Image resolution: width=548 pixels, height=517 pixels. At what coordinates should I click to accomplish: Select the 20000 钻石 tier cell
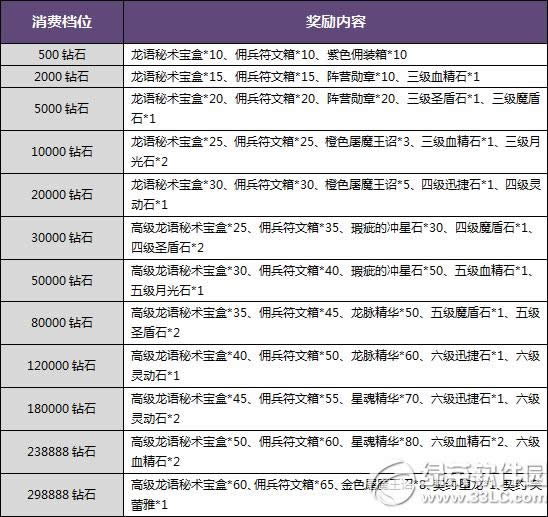coord(62,195)
